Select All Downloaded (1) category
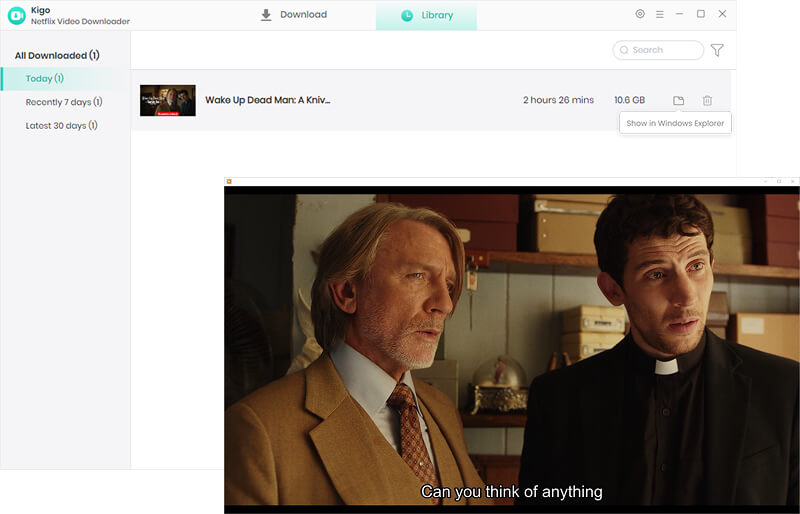The height and width of the screenshot is (514, 800). [57, 55]
